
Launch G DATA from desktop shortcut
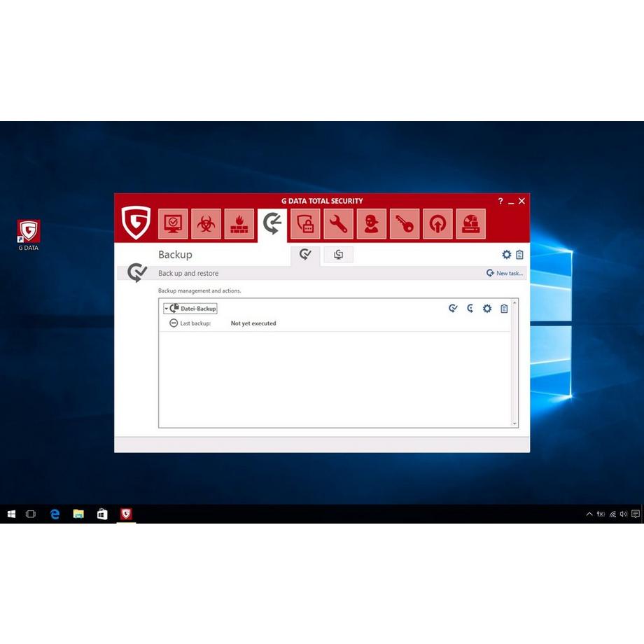pos(28,231)
